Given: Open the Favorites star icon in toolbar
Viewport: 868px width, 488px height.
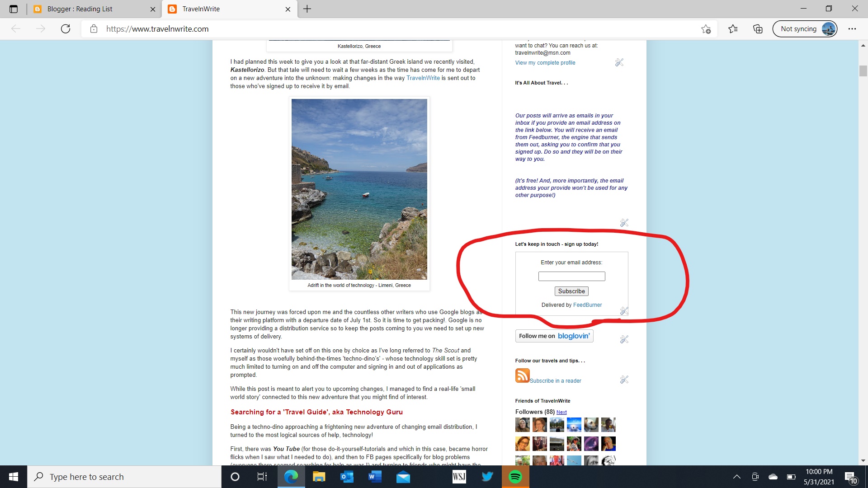Looking at the screenshot, I should [x=733, y=29].
